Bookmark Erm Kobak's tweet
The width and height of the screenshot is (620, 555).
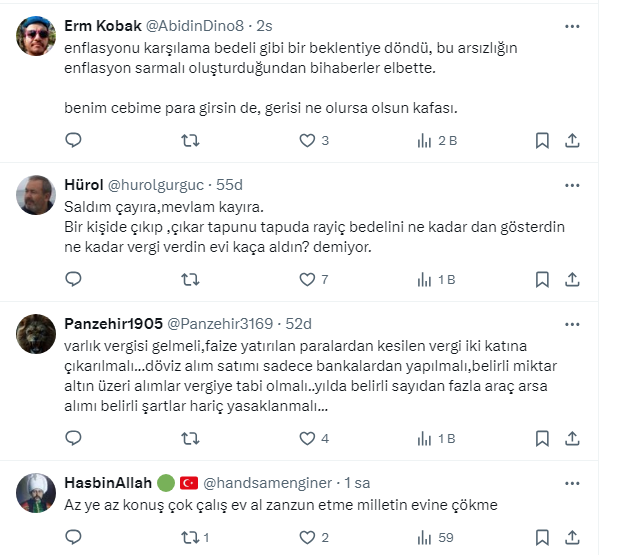click(541, 141)
